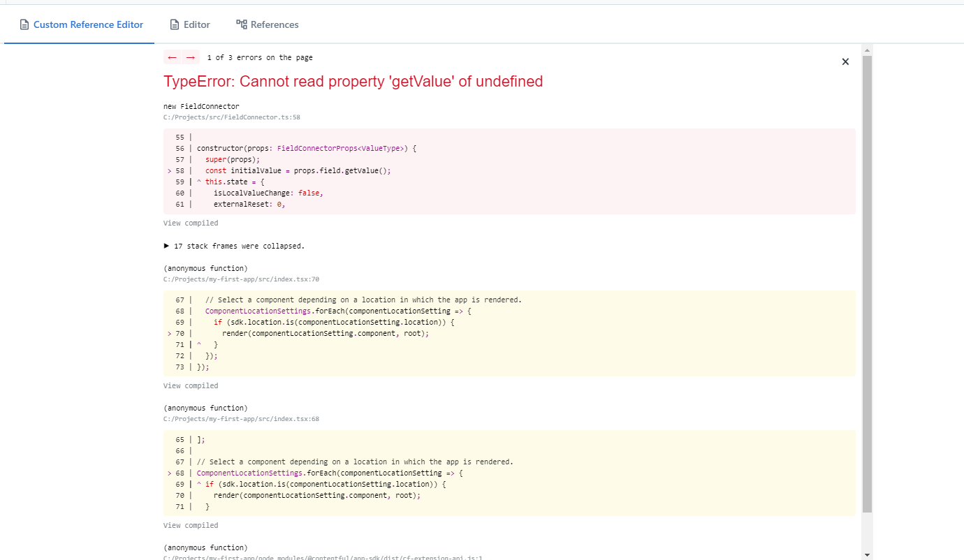
Task: Click the TypeError heading text
Action: (x=353, y=81)
